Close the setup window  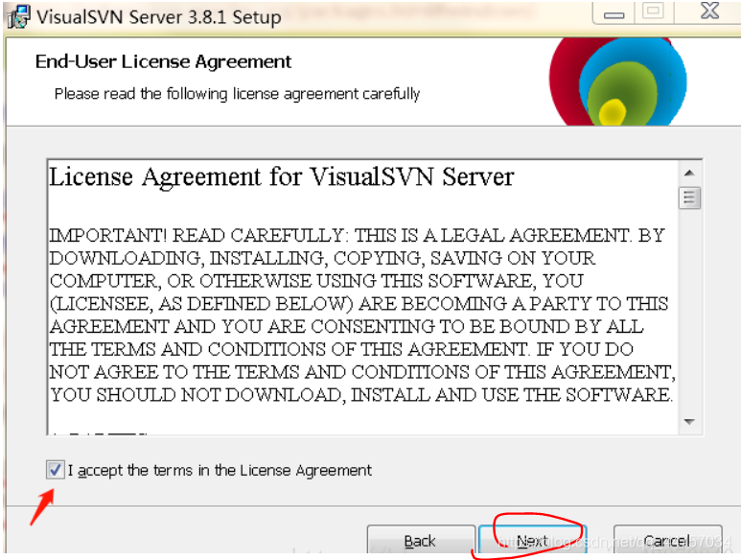[x=709, y=11]
